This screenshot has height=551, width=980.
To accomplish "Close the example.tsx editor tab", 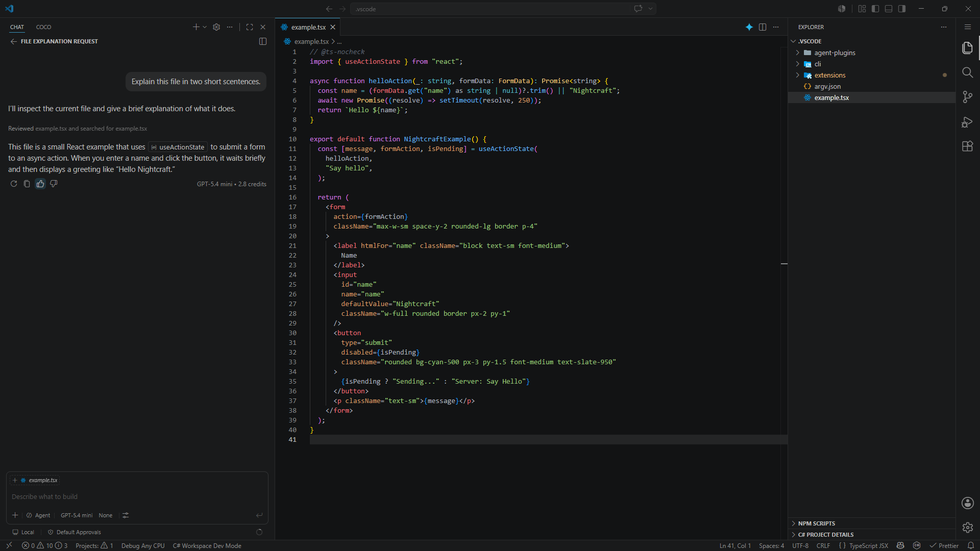I will coord(333,27).
